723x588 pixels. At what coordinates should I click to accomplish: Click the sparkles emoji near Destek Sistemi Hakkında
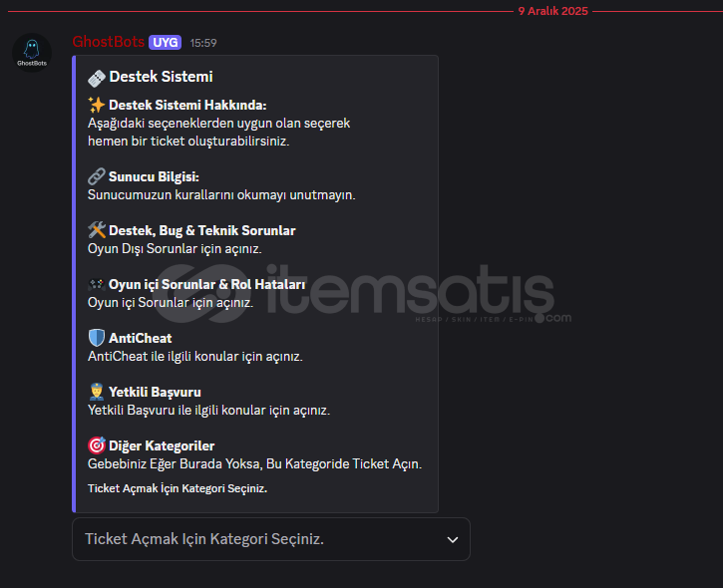point(97,105)
